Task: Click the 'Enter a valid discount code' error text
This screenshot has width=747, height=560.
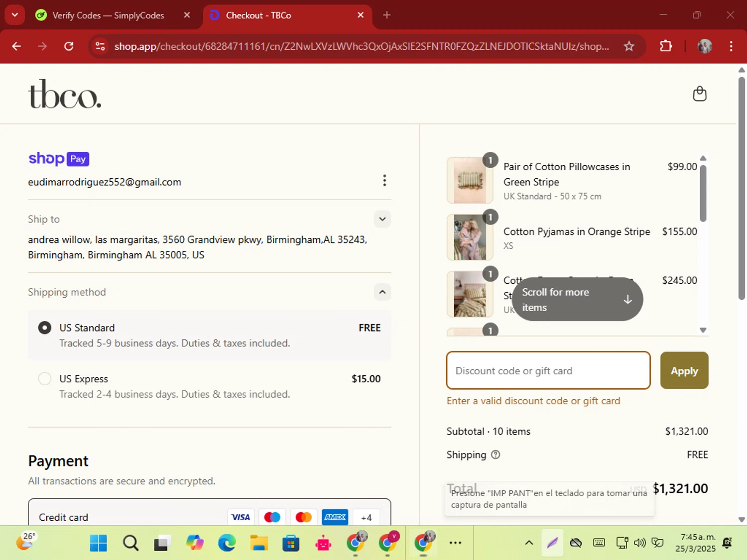Action: coord(533,401)
